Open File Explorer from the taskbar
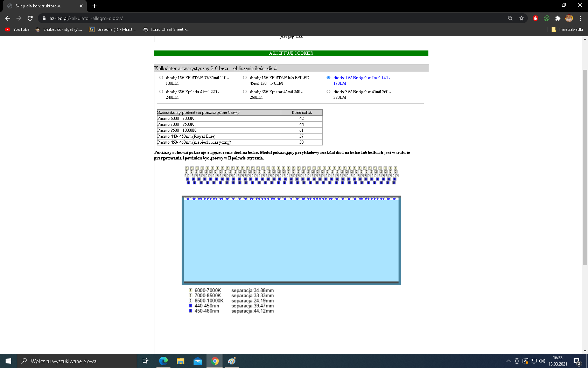Image resolution: width=588 pixels, height=368 pixels. point(180,361)
